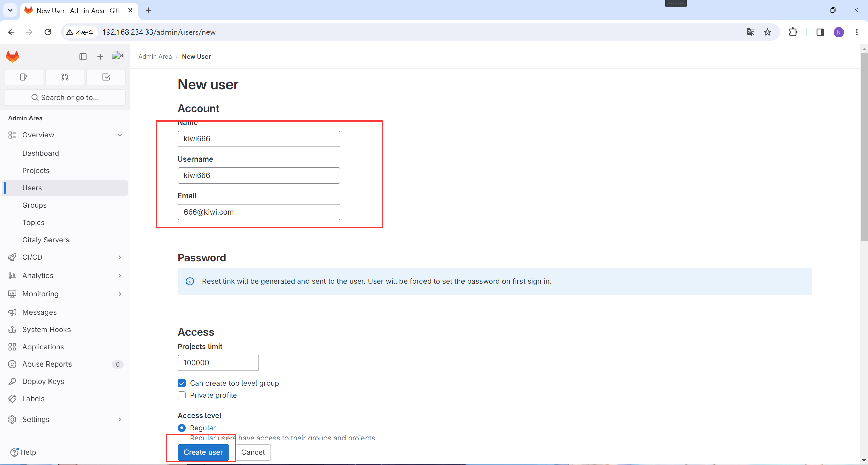Image resolution: width=868 pixels, height=465 pixels.
Task: Select Regular access level radio button
Action: 182,428
